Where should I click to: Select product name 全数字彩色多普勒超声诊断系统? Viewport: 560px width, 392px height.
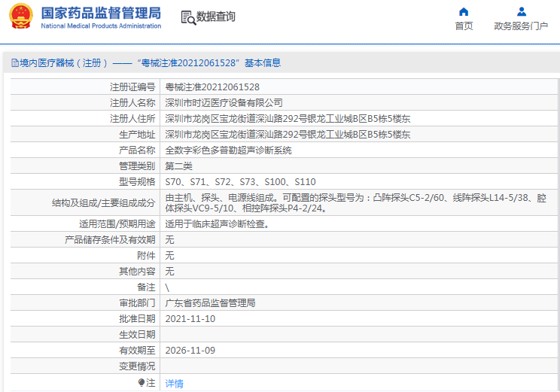(x=228, y=150)
